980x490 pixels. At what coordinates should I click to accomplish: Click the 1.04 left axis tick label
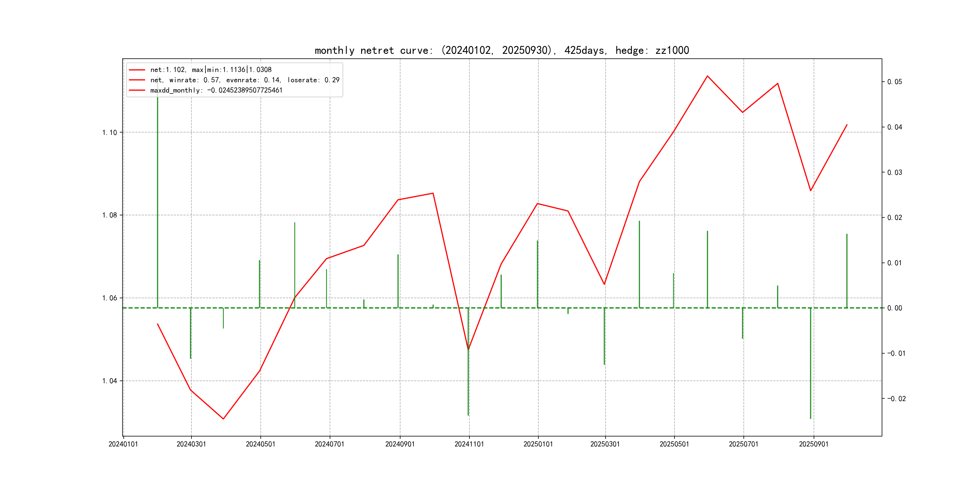(x=109, y=381)
